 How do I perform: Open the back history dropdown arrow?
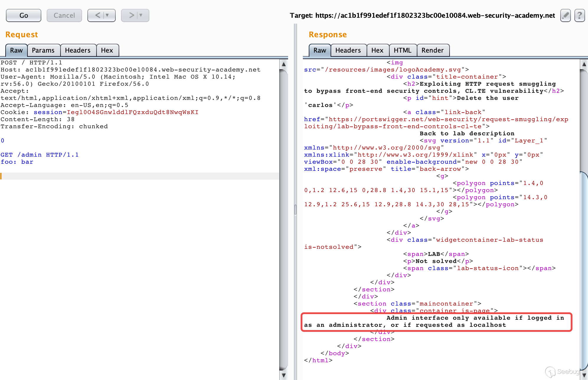click(107, 15)
